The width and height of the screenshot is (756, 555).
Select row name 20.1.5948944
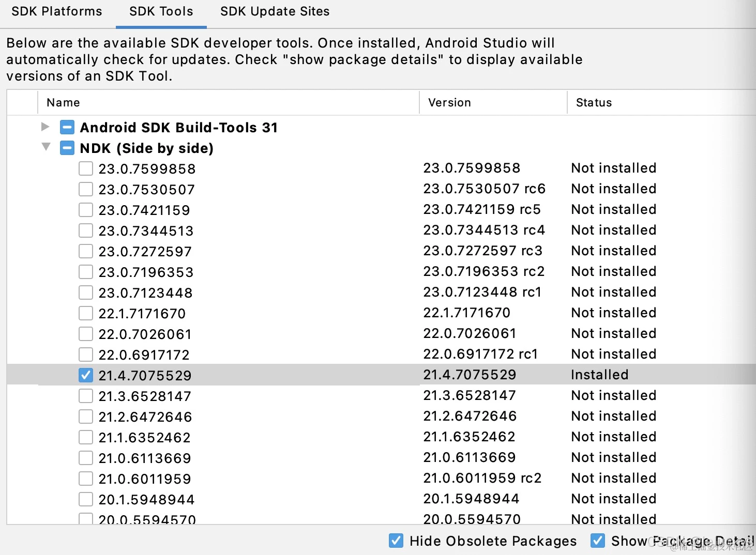(147, 500)
